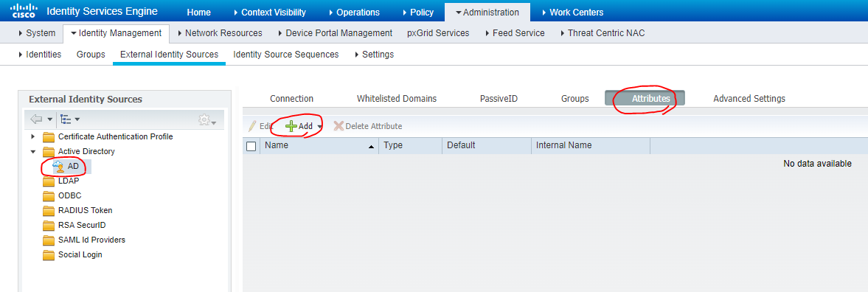Open the back arrow dropdown caret
Screen dimensions: 868x292
[50, 119]
